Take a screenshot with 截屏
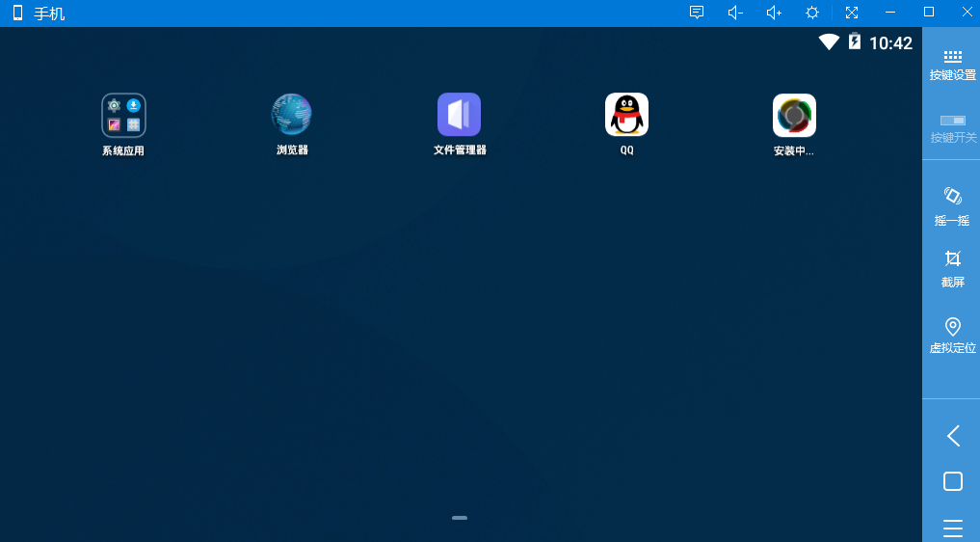This screenshot has width=980, height=542. tap(952, 267)
